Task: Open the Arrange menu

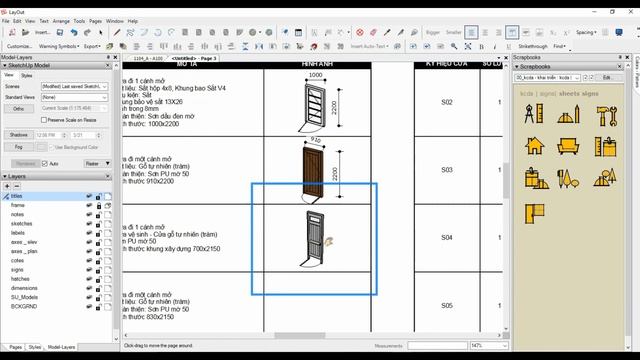Action: click(61, 21)
